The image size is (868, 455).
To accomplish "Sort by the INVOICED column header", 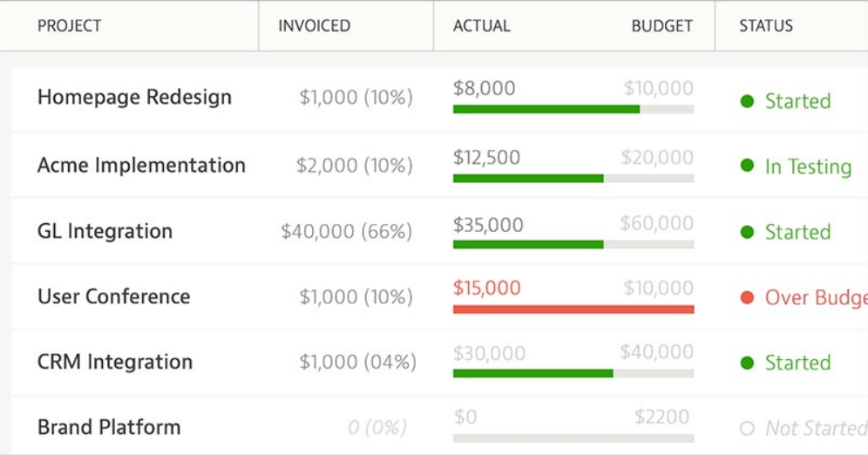I will (314, 26).
